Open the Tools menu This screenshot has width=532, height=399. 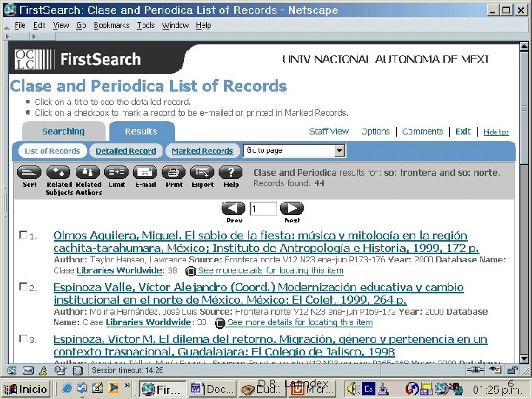tap(146, 25)
